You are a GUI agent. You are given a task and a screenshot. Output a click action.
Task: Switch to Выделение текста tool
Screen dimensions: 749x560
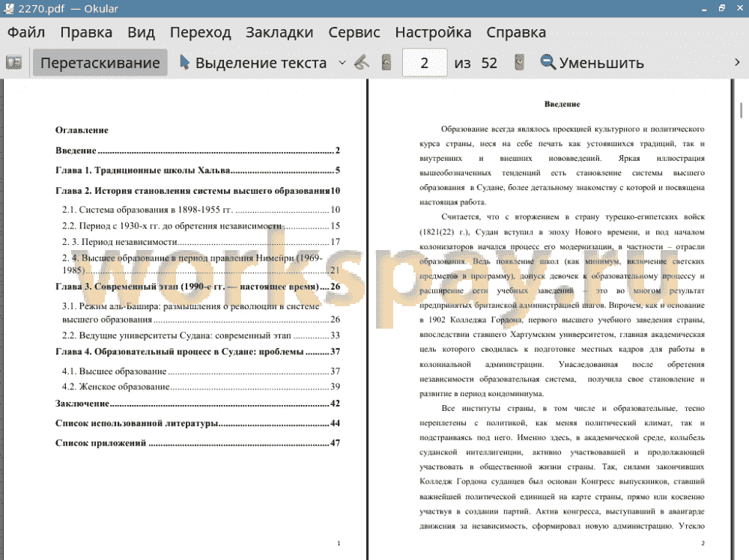pyautogui.click(x=253, y=63)
